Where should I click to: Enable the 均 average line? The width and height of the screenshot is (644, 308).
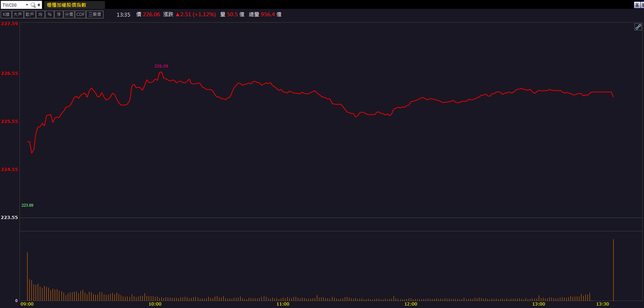40,15
